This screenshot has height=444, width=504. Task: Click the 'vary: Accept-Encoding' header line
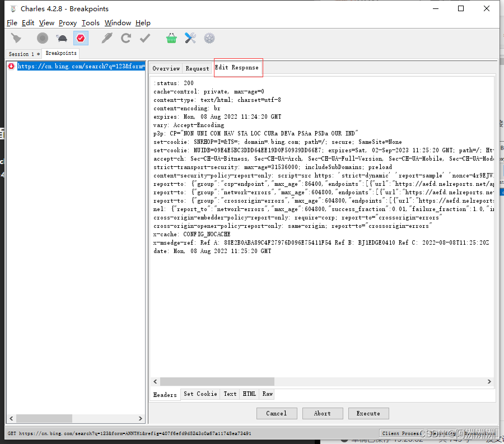pyautogui.click(x=189, y=125)
